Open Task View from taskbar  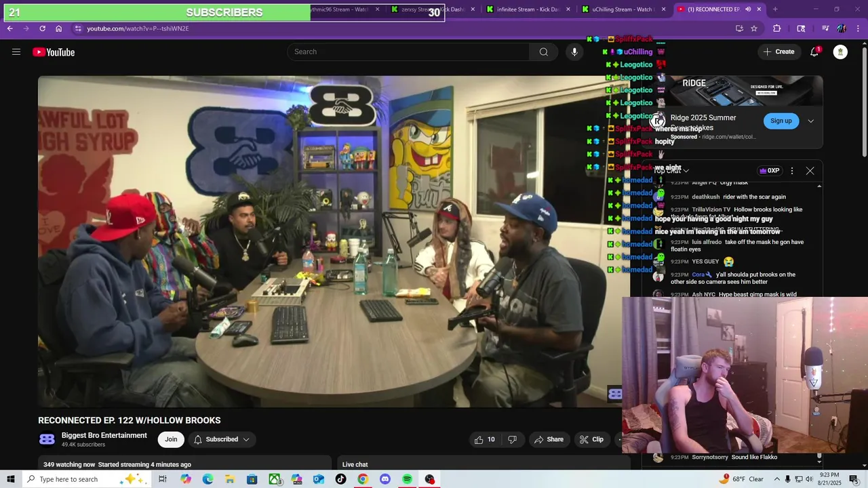[x=163, y=479]
